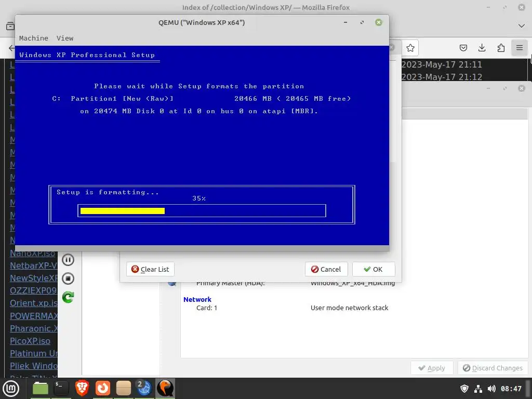The width and height of the screenshot is (532, 399).
Task: Click the 2023-May-17 21:11 date entry
Action: [442, 64]
